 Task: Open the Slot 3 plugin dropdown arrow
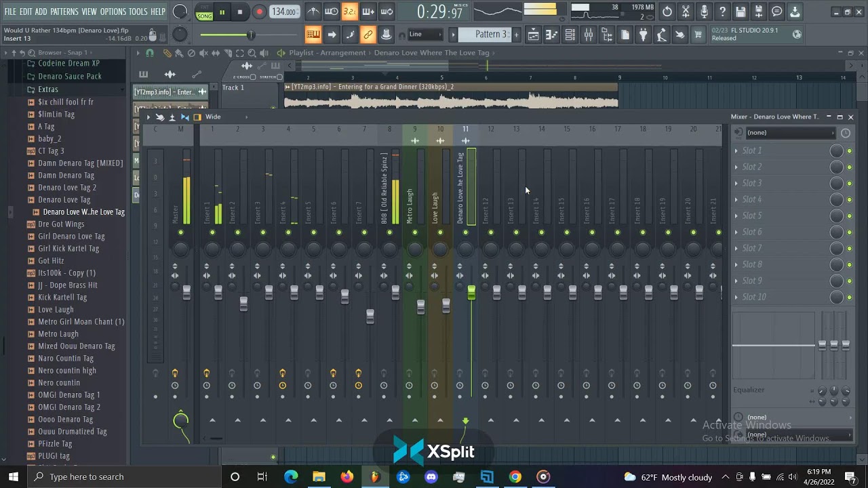point(736,183)
